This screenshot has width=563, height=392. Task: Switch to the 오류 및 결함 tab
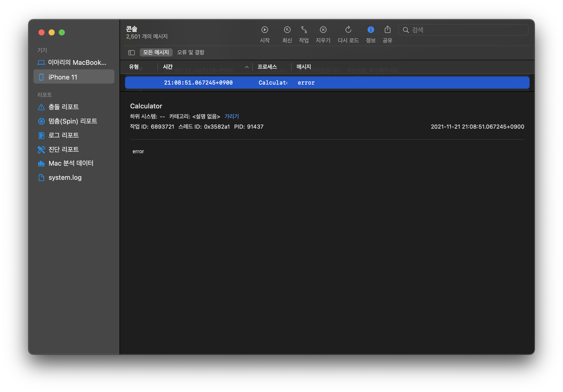click(191, 52)
